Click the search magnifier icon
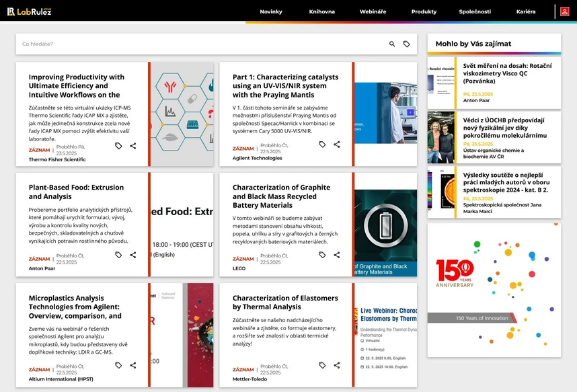The image size is (577, 392). tap(392, 44)
